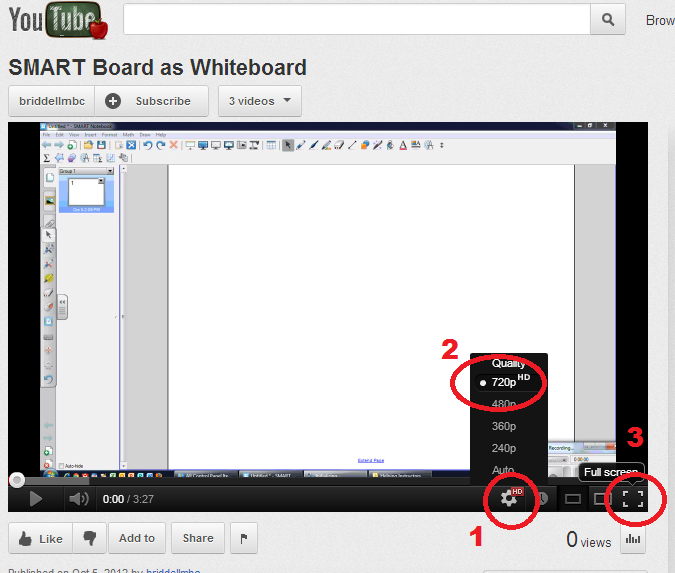Click the 0 views count text
The image size is (675, 573).
tap(588, 540)
